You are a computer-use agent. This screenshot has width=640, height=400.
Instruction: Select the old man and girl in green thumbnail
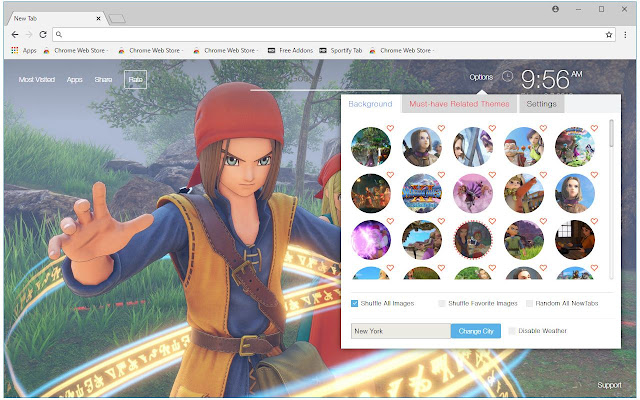(524, 147)
